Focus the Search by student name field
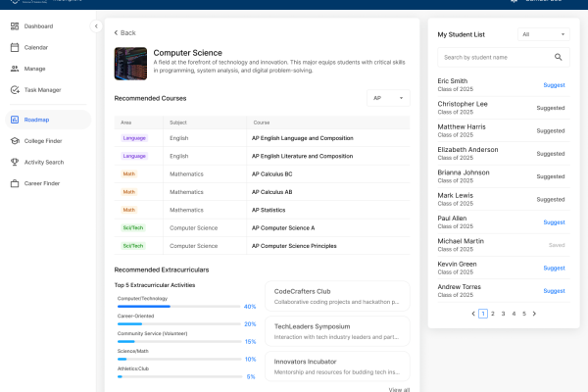588x392 pixels. point(504,57)
